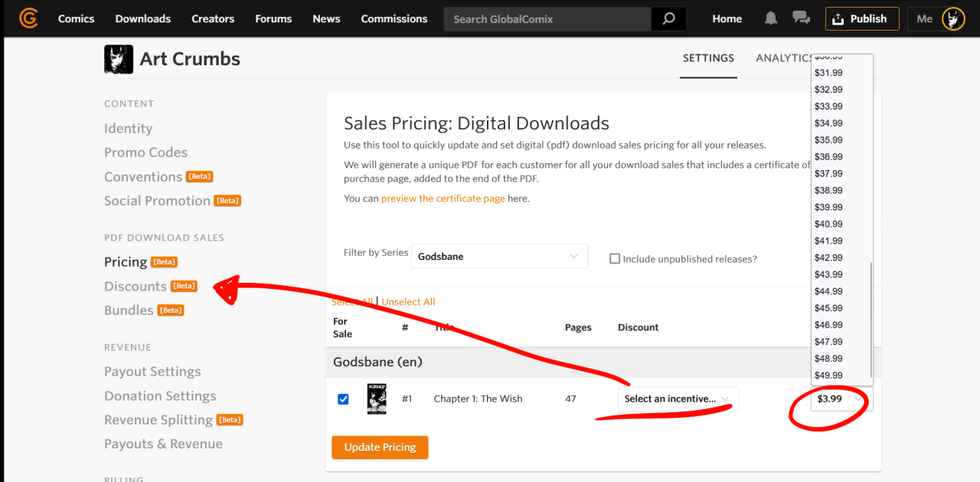
Task: Open the Downloads menu
Action: [x=143, y=18]
